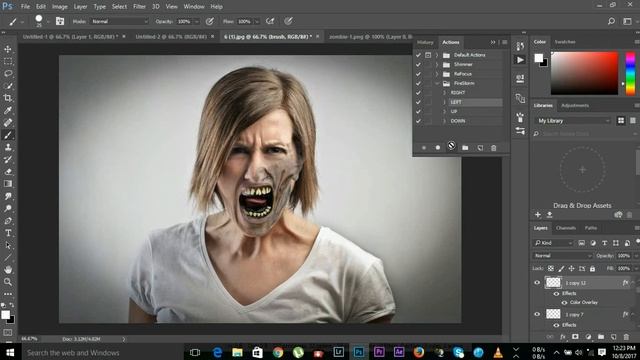Hide the '1 copy 12' layer
The width and height of the screenshot is (640, 360).
(537, 282)
